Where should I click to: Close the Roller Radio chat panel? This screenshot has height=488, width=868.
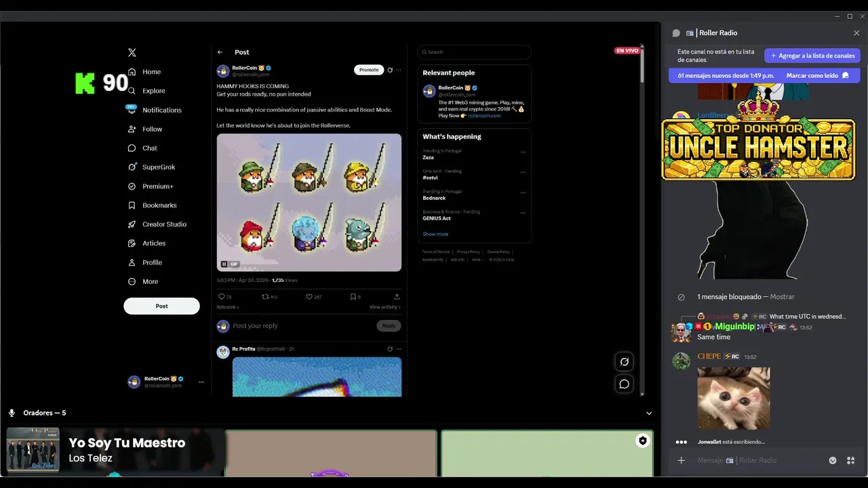click(x=856, y=33)
